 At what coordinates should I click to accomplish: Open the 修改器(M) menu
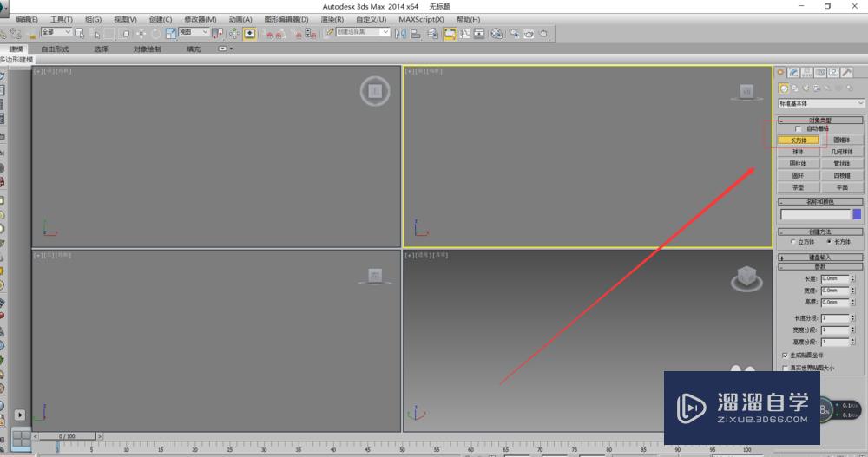(200, 19)
